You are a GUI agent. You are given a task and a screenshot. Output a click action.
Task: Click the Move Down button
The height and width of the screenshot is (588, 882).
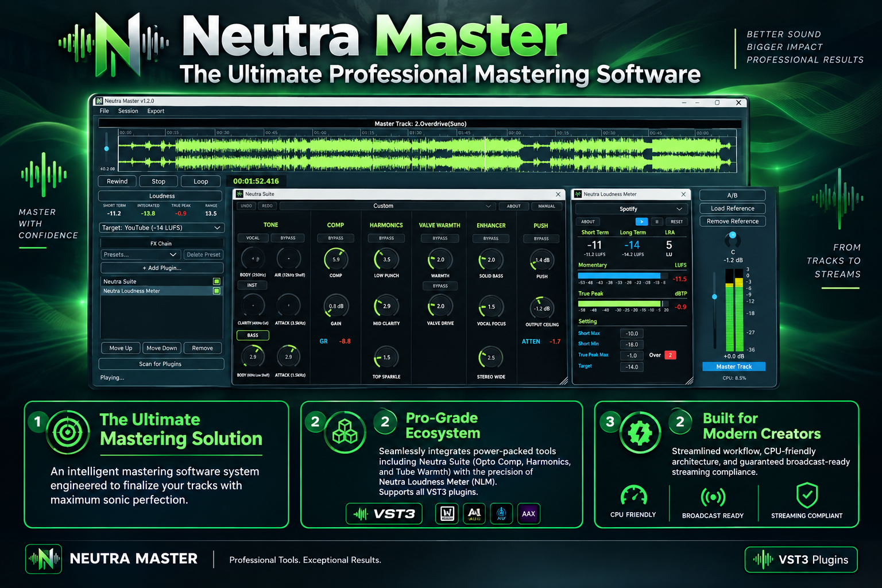[x=162, y=348]
